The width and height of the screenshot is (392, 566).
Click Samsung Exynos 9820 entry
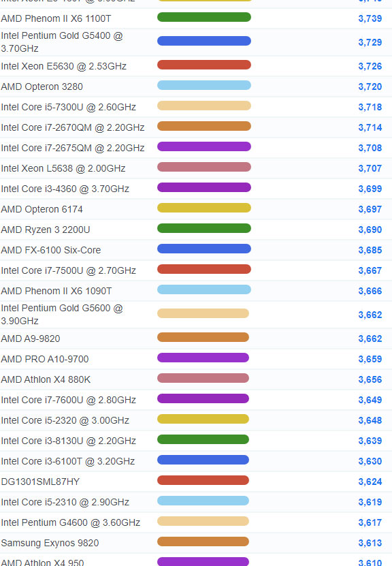[50, 543]
